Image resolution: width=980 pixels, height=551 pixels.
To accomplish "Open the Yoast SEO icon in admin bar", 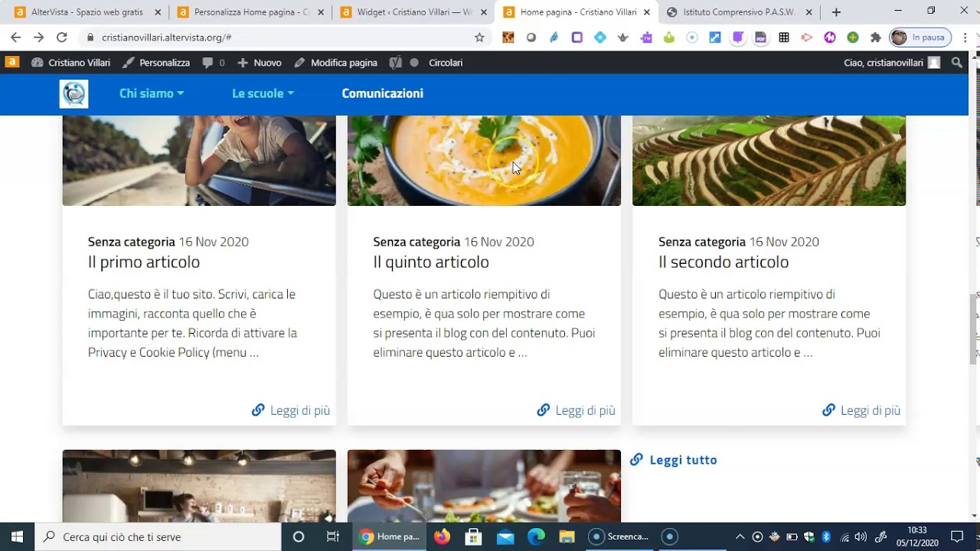I will pos(395,63).
